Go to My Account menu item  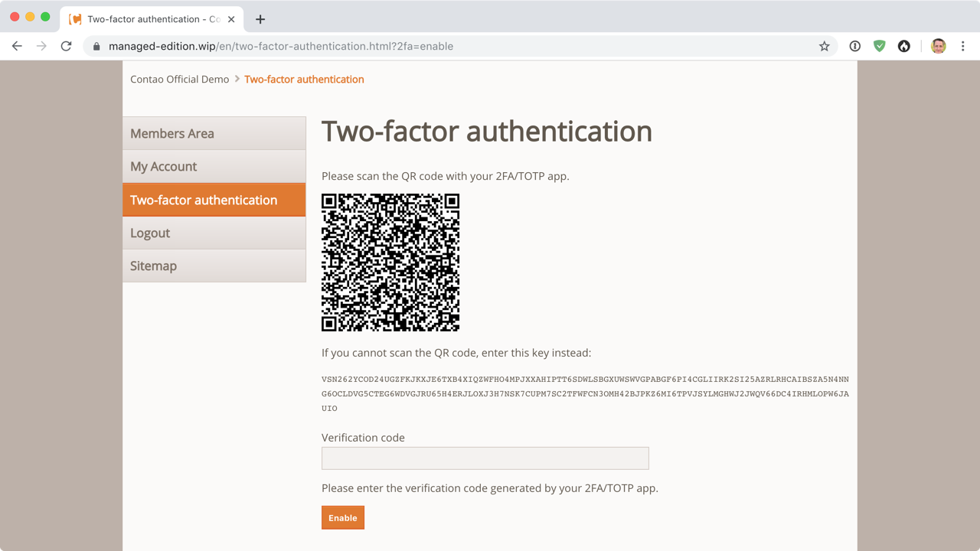coord(214,166)
